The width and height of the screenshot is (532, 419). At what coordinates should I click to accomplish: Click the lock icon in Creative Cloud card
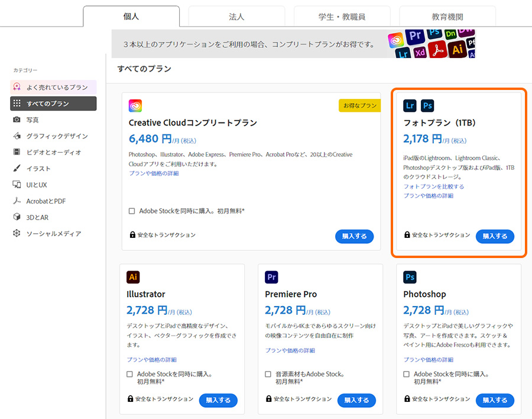pos(132,235)
